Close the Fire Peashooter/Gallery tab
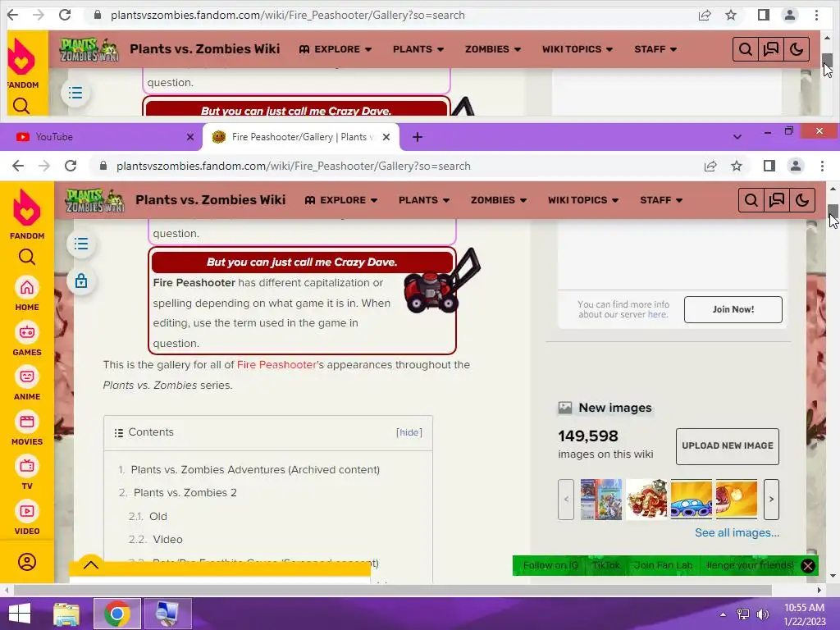This screenshot has width=840, height=630. coord(386,137)
